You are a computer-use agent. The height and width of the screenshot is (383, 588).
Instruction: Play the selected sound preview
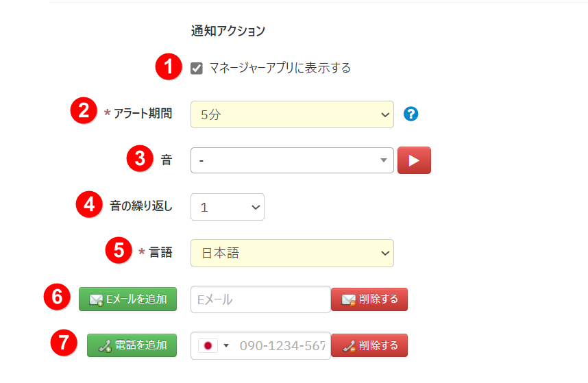click(414, 160)
